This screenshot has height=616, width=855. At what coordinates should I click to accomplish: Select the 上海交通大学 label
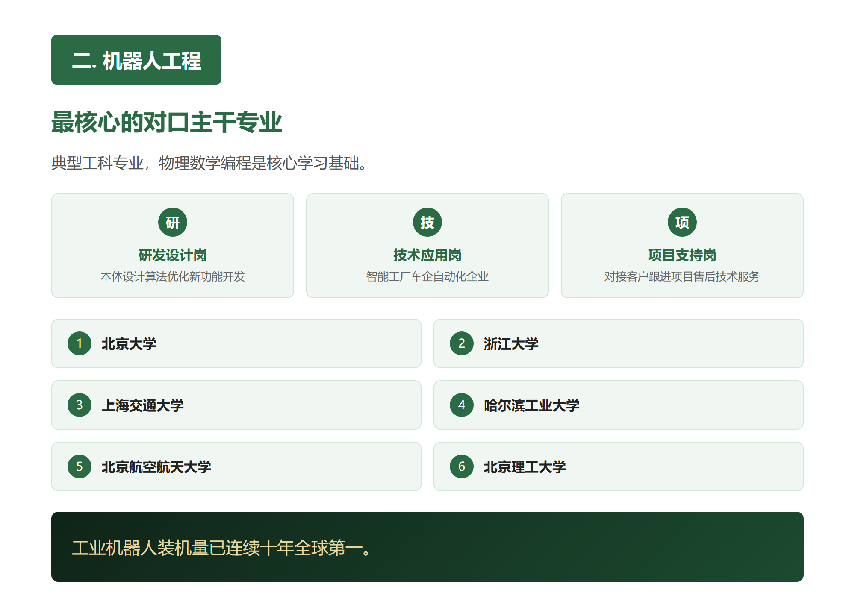point(143,405)
